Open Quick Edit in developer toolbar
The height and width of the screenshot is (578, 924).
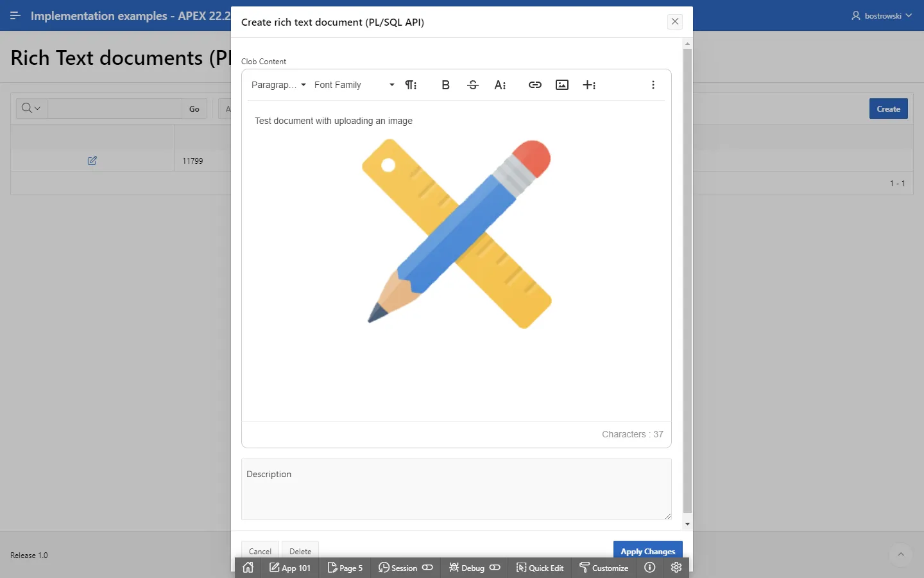[x=540, y=568]
